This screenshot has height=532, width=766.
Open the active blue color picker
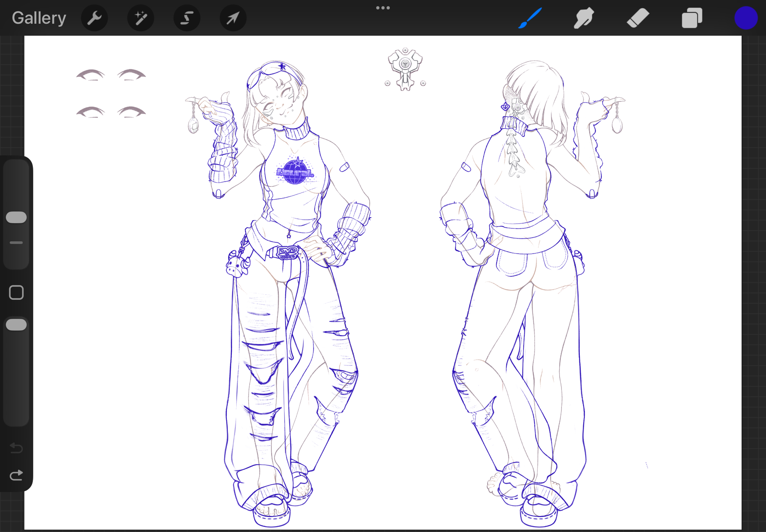746,18
